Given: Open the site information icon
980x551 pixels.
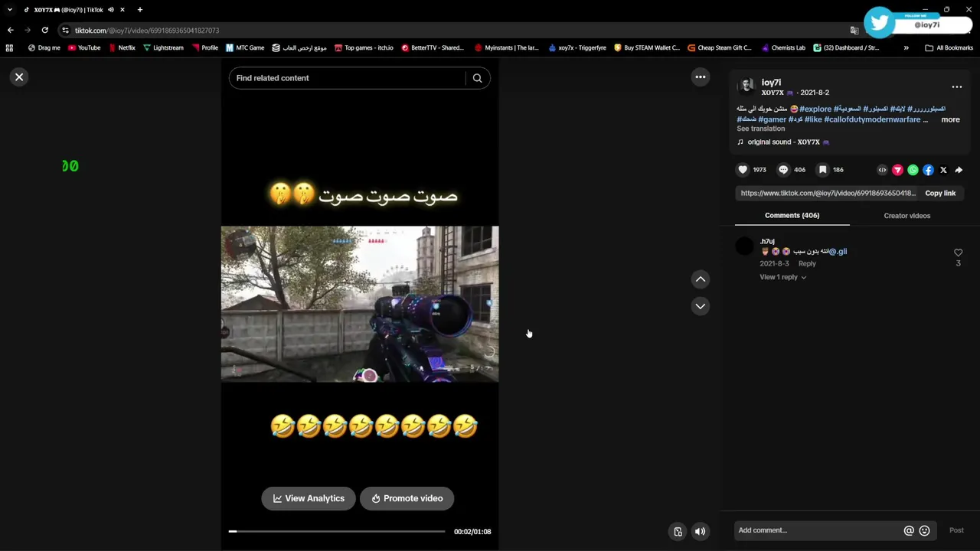Looking at the screenshot, I should click(x=65, y=31).
